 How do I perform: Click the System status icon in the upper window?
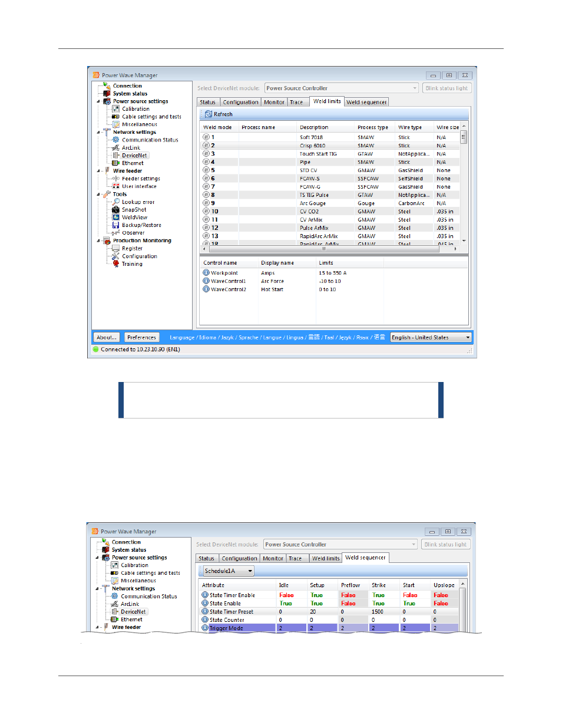107,93
